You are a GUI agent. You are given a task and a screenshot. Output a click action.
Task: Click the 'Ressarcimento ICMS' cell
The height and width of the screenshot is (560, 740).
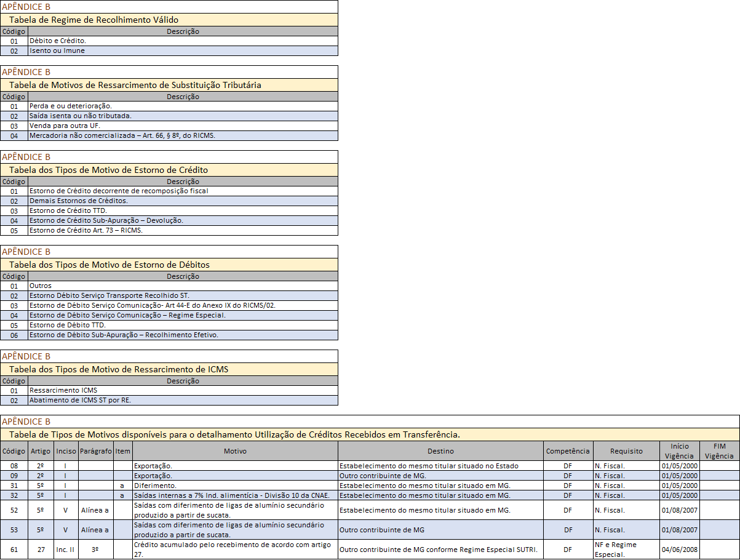point(183,390)
